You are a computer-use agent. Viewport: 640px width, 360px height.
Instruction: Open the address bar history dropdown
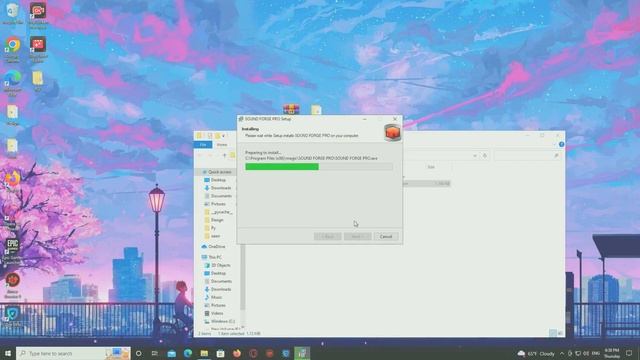[x=475, y=156]
